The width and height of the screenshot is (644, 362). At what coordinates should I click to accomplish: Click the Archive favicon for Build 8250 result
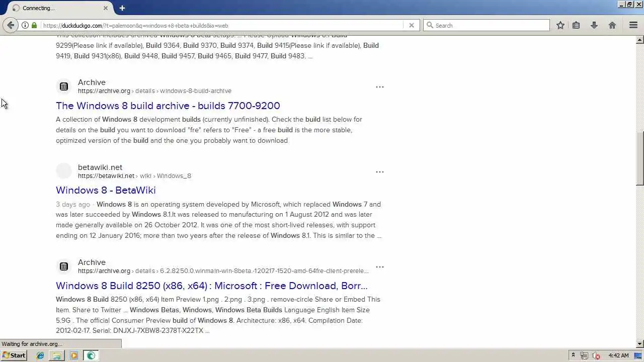pos(64,266)
